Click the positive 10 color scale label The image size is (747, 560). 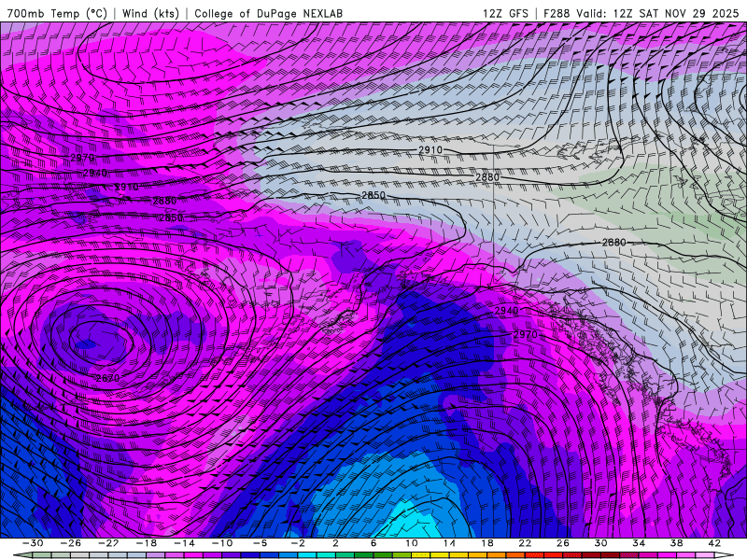pyautogui.click(x=411, y=543)
